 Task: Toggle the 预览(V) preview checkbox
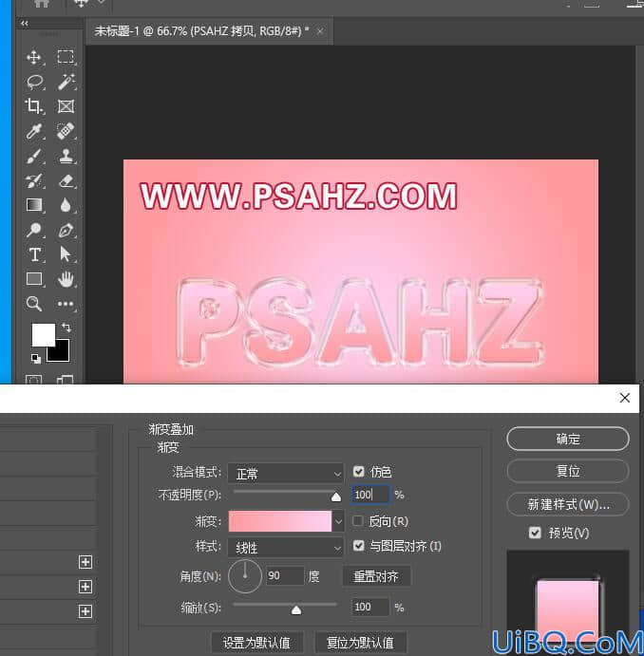(x=535, y=533)
